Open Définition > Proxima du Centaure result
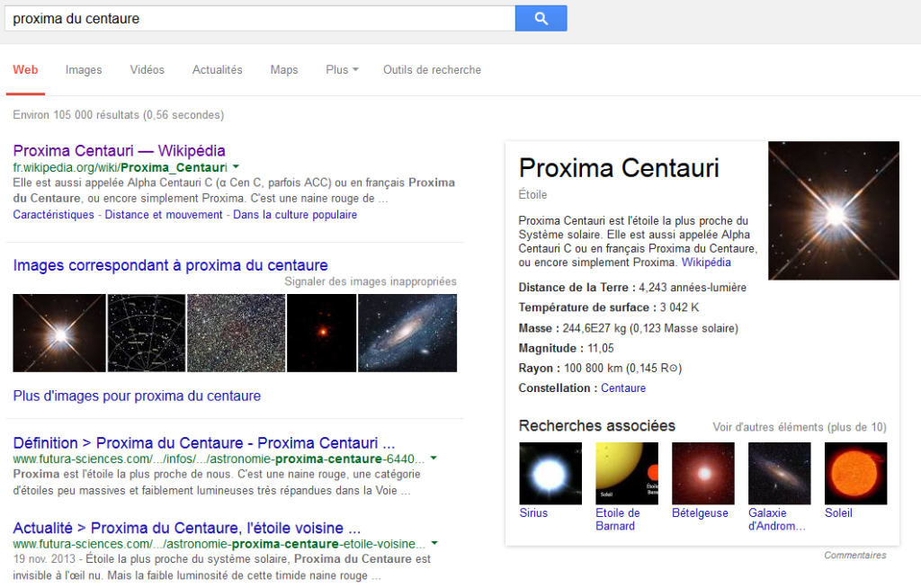 tap(204, 443)
